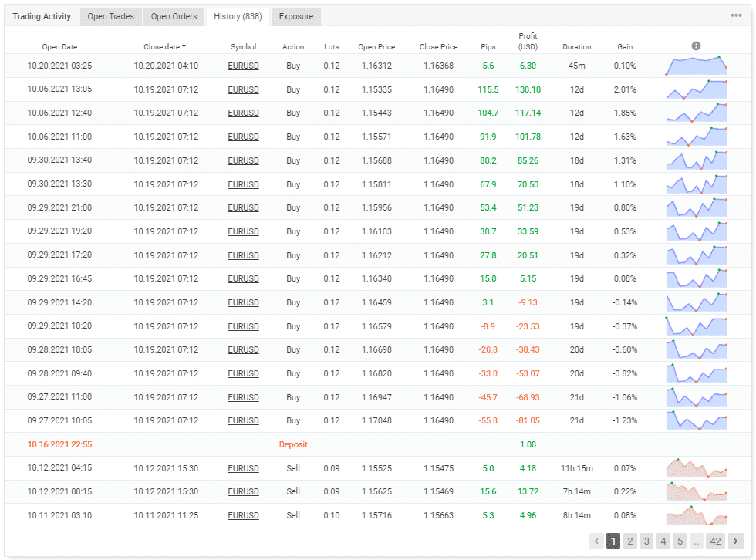Switch to the Exposure tab

coord(298,15)
